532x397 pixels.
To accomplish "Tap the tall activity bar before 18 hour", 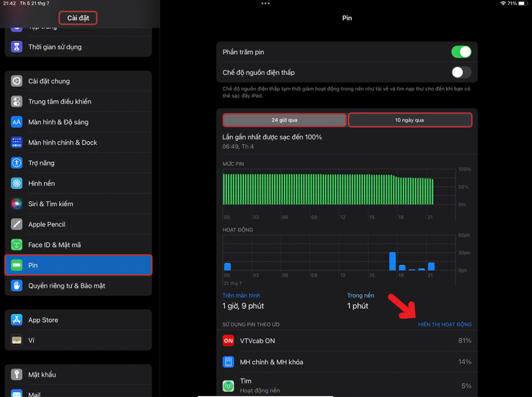I will (392, 261).
